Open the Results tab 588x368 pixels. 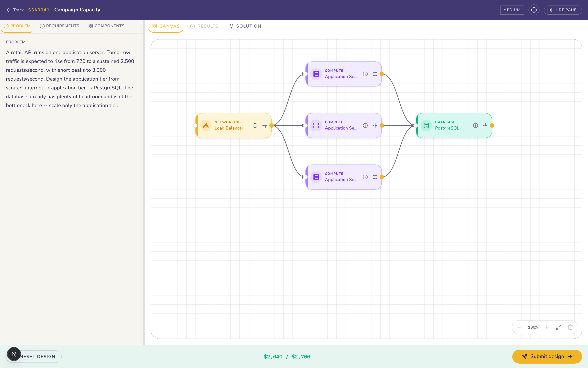click(x=204, y=26)
